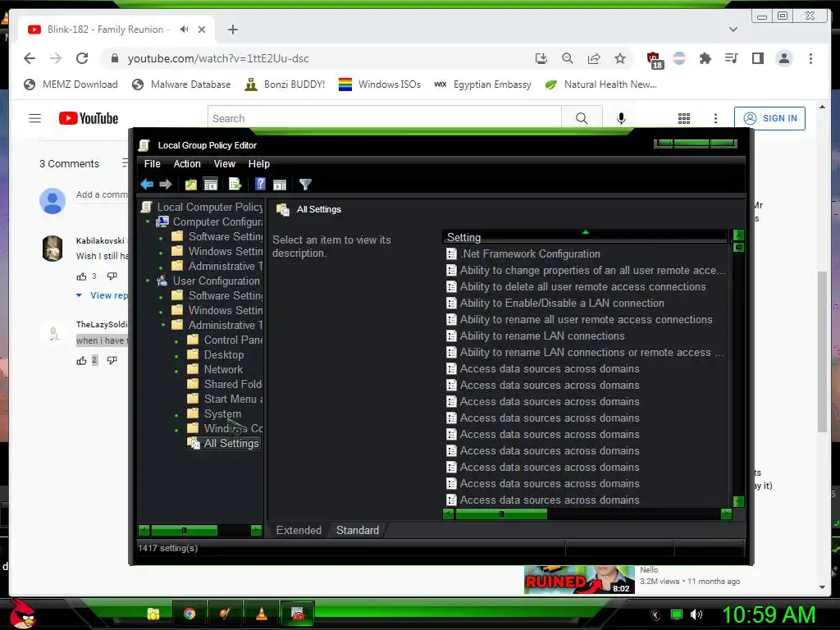The image size is (840, 630).
Task: Bookmark this page with the star icon
Action: coord(620,58)
